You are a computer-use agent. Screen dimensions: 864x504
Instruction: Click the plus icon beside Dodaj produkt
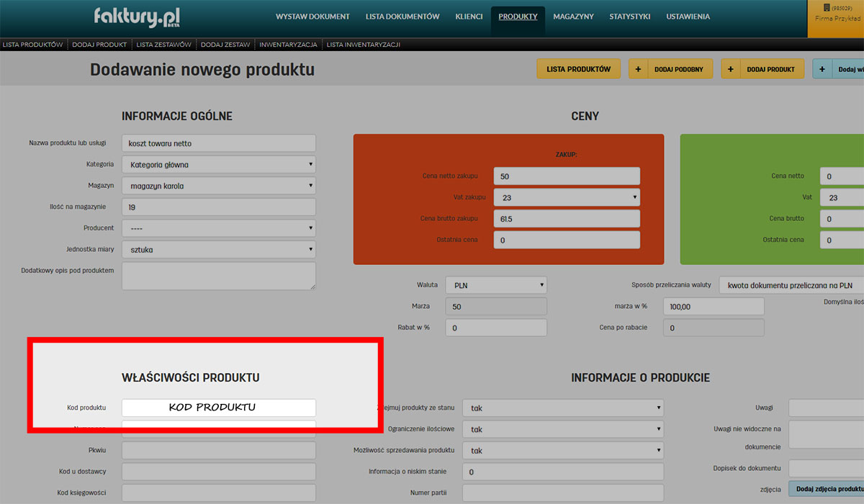tap(731, 69)
